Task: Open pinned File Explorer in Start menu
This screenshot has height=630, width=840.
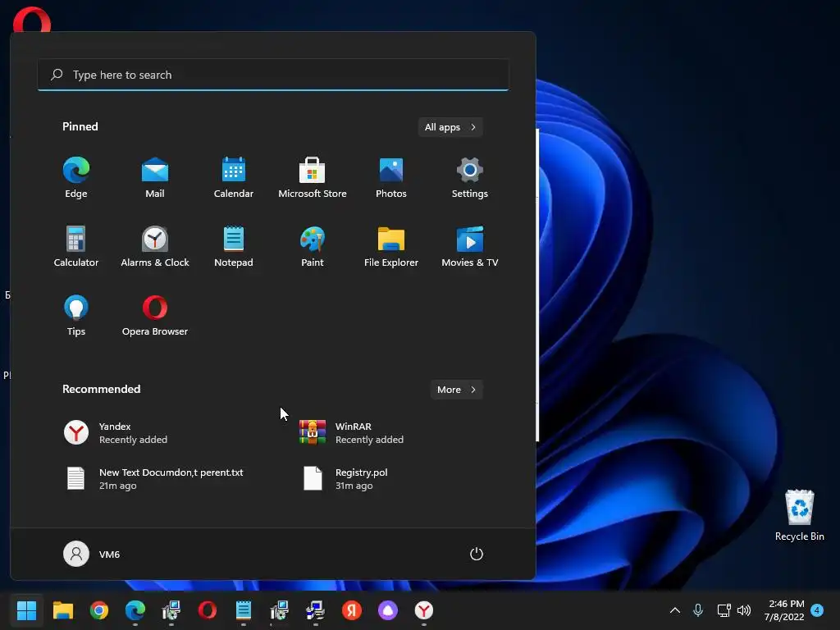Action: pos(391,246)
